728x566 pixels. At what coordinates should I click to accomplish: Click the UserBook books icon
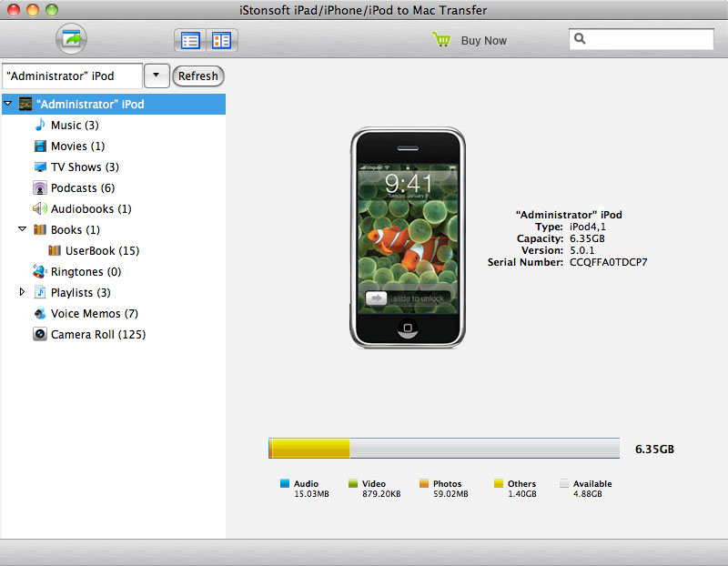tap(55, 250)
